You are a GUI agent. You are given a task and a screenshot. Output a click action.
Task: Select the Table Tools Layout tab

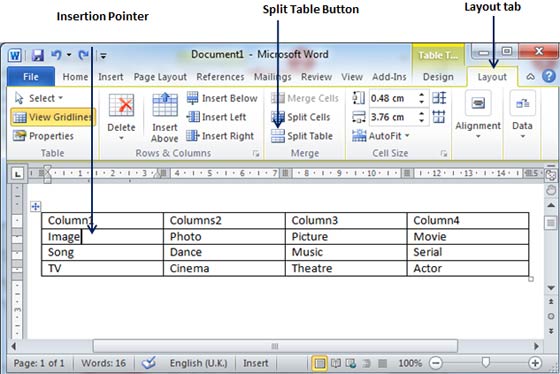coord(492,77)
